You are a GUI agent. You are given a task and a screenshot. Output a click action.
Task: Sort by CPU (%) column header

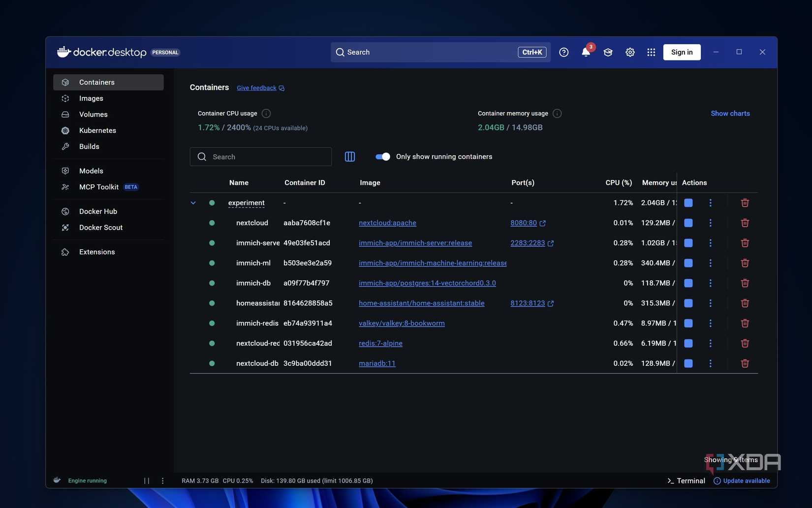coord(619,182)
